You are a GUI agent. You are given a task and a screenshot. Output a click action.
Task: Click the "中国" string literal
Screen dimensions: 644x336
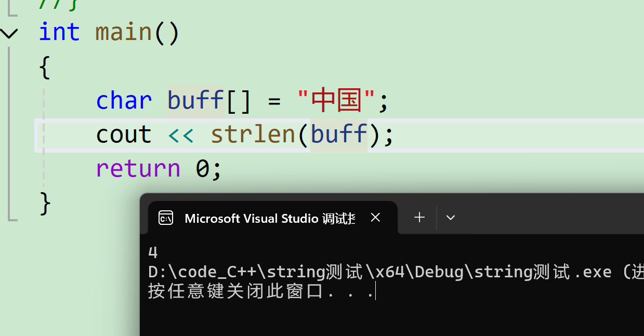[337, 101]
